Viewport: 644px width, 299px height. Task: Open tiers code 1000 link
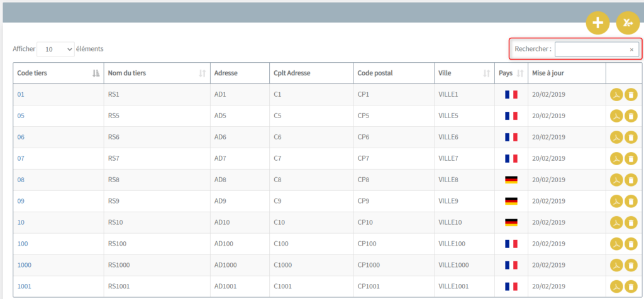[x=25, y=265]
